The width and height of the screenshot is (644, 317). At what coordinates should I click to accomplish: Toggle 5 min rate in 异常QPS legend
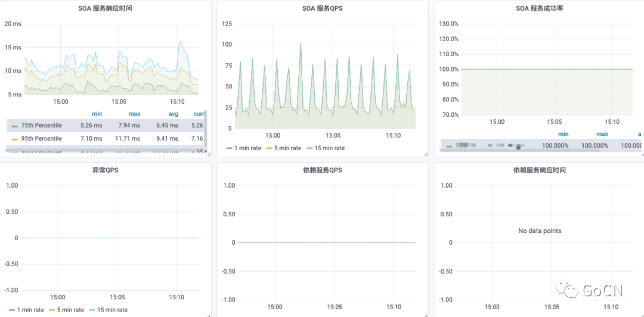click(x=70, y=310)
